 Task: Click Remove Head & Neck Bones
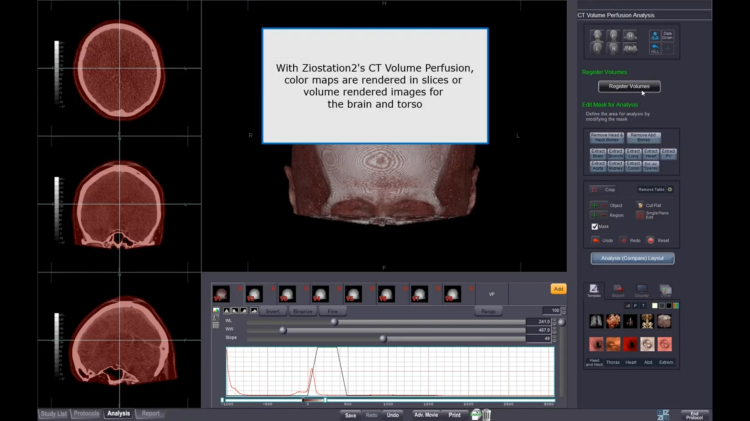(x=607, y=137)
